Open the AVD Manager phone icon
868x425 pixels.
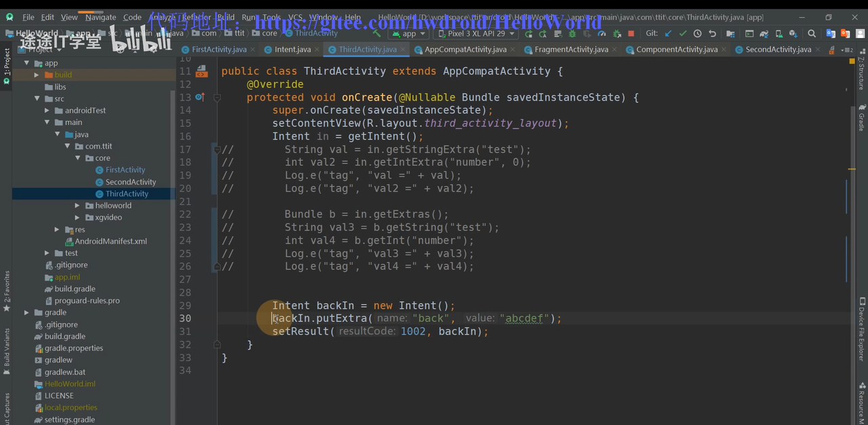click(x=778, y=33)
